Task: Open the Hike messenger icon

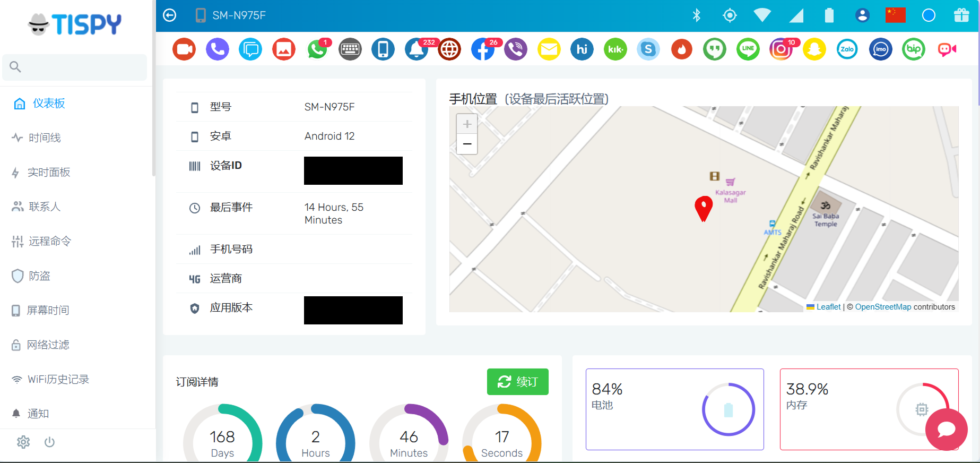Action: 582,49
